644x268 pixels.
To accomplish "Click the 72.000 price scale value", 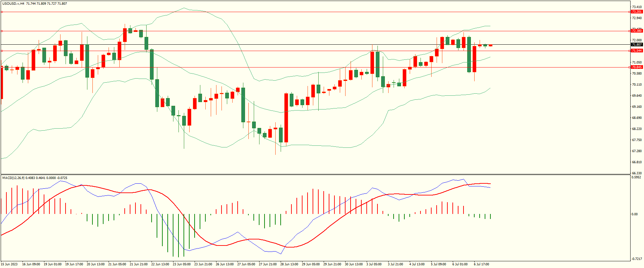I will 637,40.
